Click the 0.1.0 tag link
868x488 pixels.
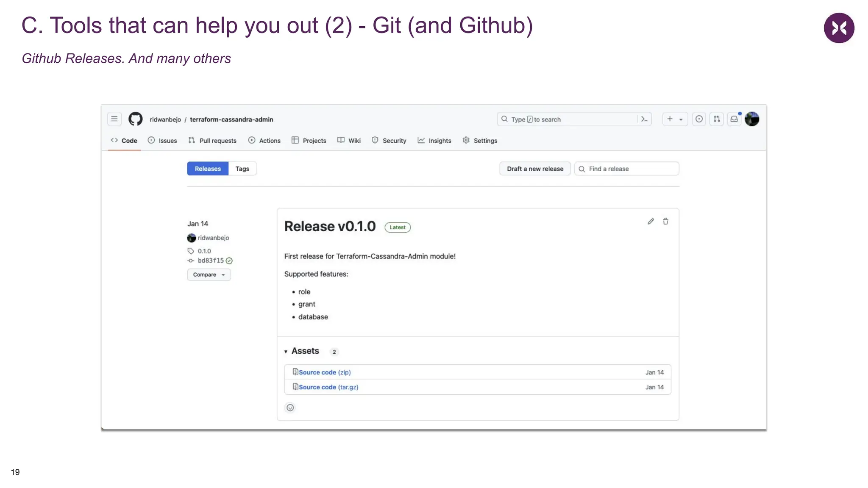pos(204,251)
